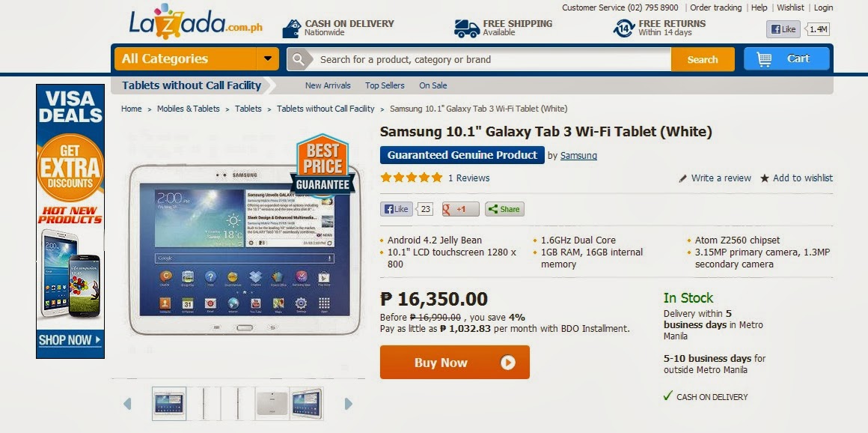This screenshot has height=433, width=868.
Task: Open the Samsung brand link
Action: (578, 156)
